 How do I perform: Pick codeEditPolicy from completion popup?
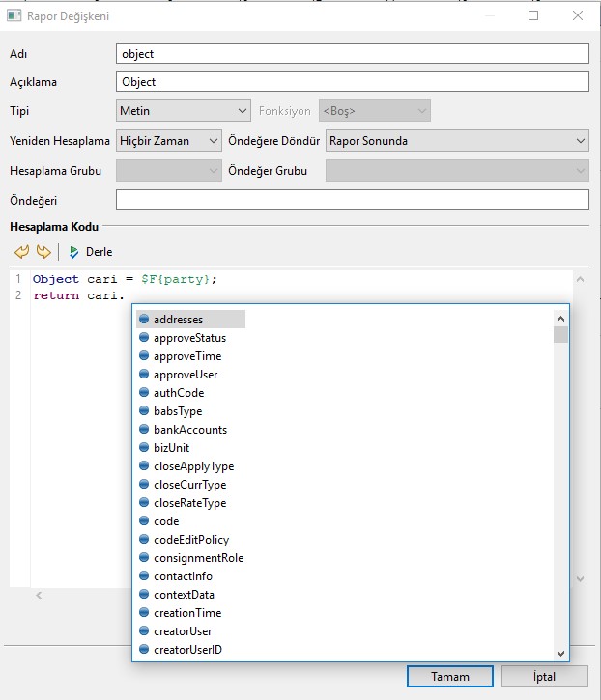[190, 540]
